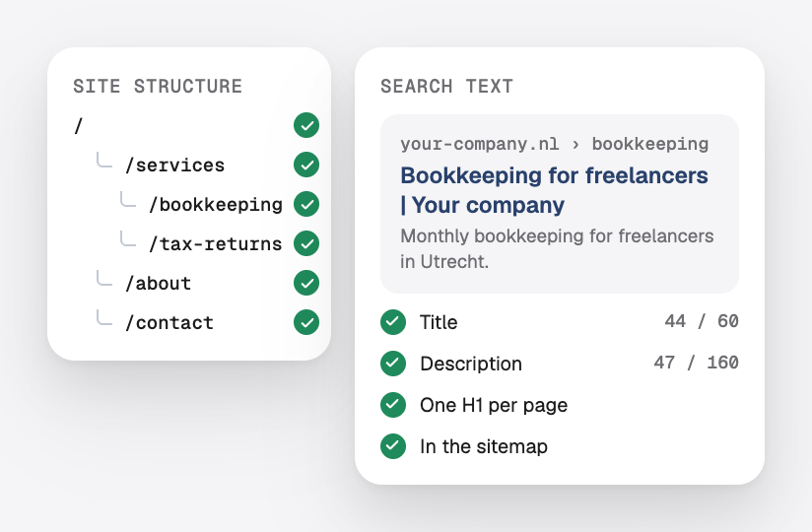
Task: Click the green check icon for Title
Action: 393,322
